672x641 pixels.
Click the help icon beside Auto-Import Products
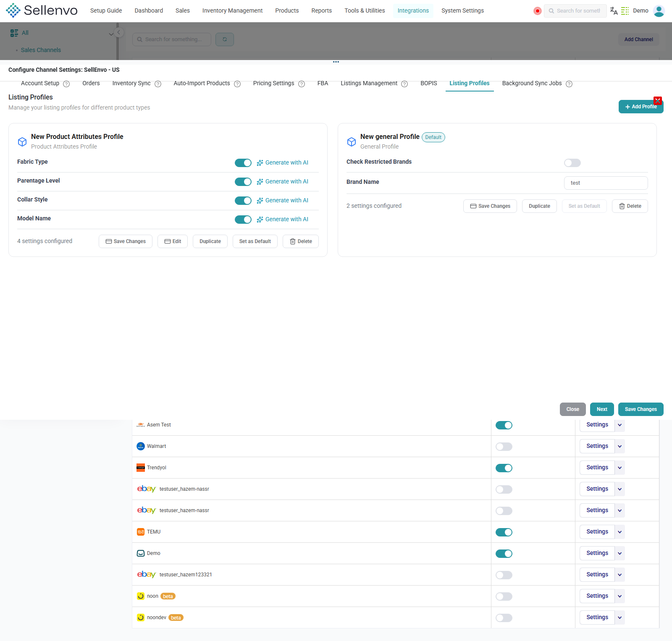point(237,84)
